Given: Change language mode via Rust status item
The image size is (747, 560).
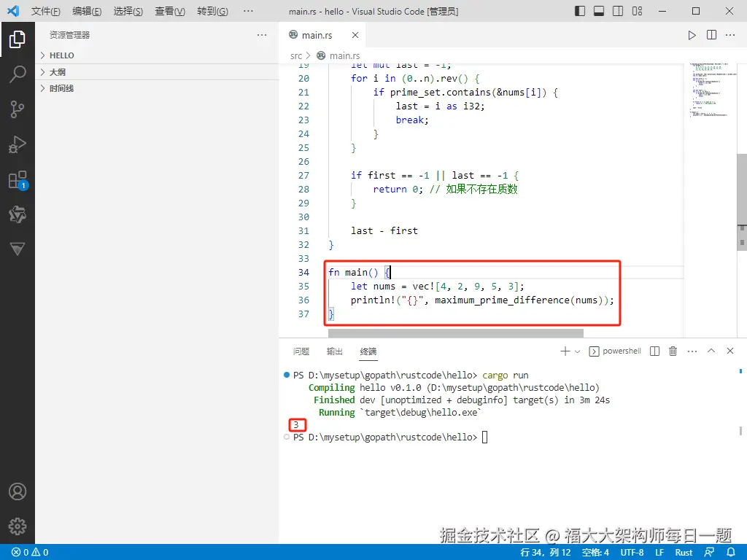Looking at the screenshot, I should [x=684, y=553].
